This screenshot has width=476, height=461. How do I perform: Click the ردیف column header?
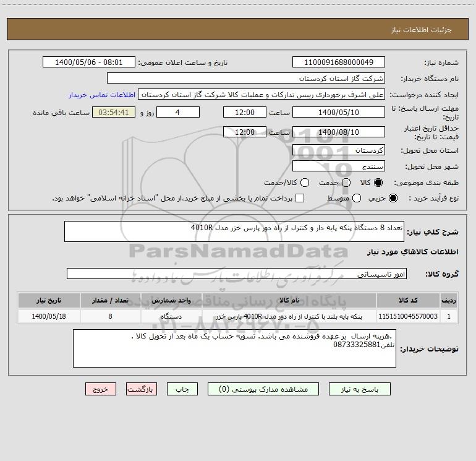click(449, 300)
